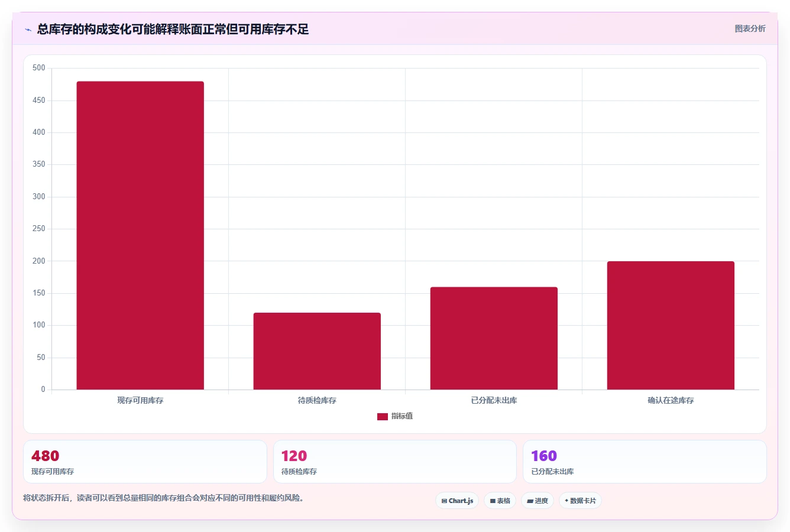Click the footnote text 将状态拆开后
The image size is (790, 532).
pyautogui.click(x=46, y=498)
